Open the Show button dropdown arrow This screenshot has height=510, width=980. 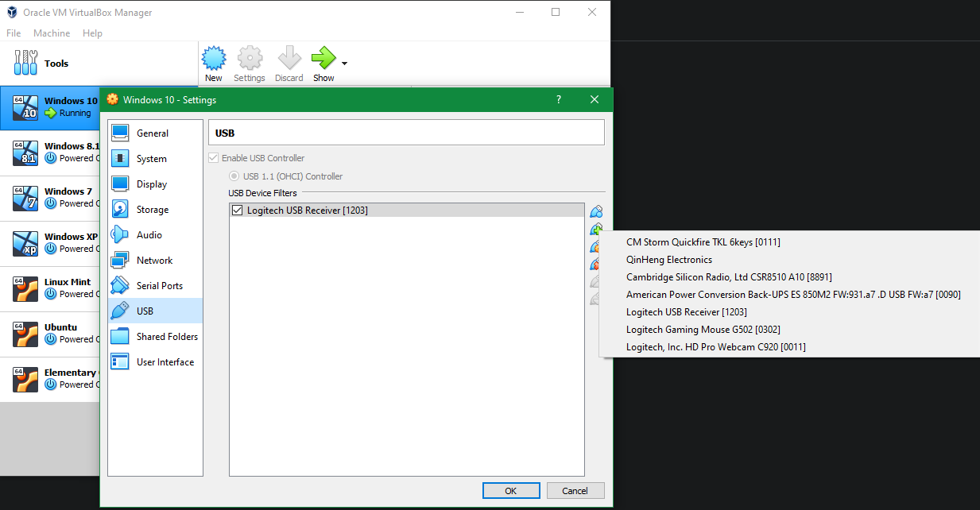tap(343, 63)
